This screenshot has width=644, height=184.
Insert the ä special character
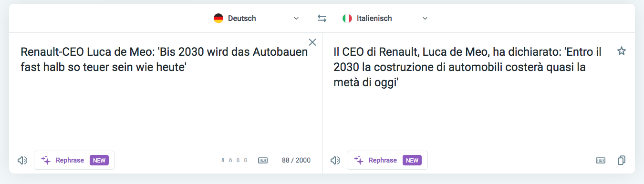[223, 160]
